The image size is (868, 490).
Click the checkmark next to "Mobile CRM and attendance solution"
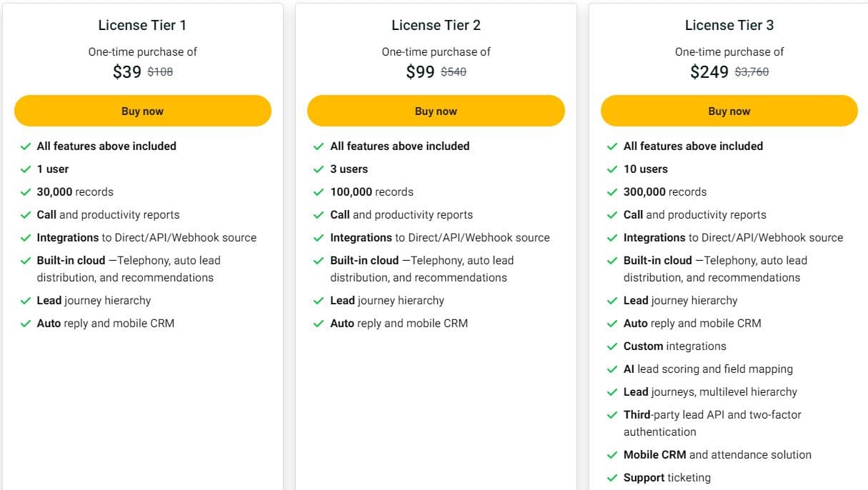click(612, 454)
